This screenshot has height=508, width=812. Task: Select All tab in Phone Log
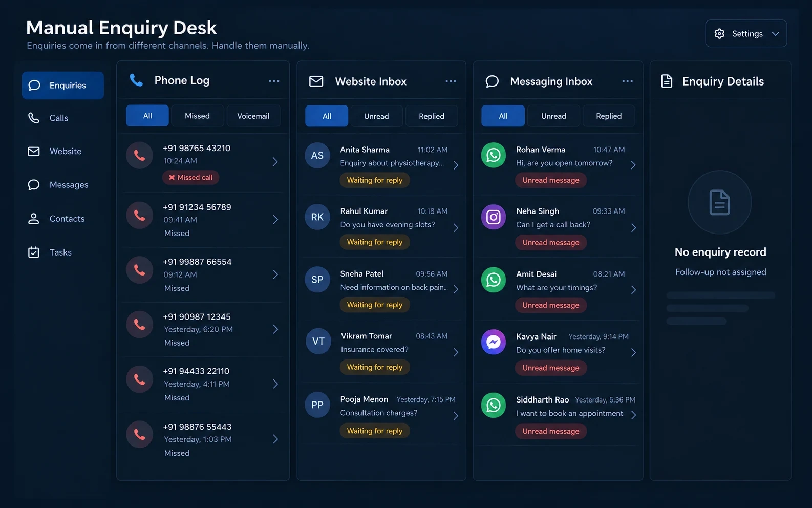(x=147, y=116)
